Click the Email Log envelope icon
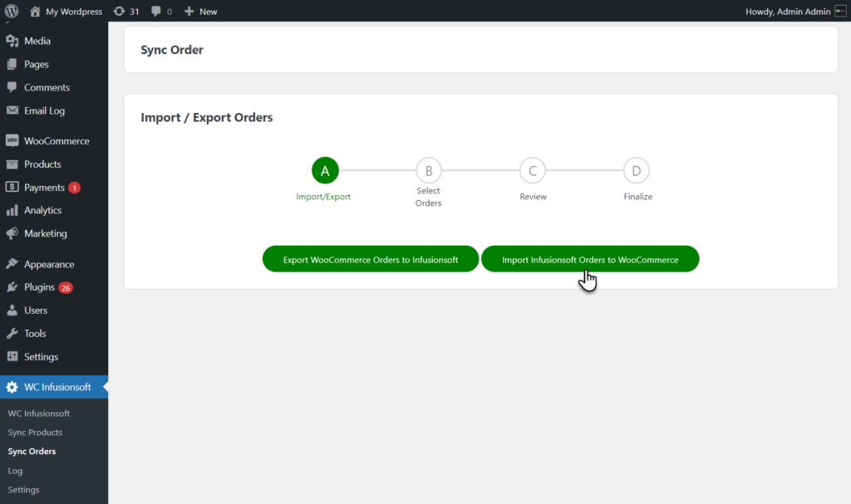Viewport: 851px width, 504px height. point(12,110)
